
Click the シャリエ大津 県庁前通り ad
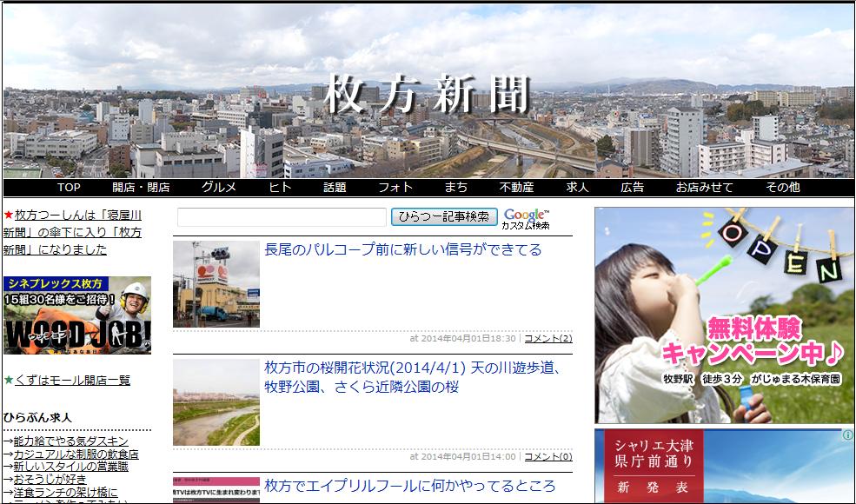pyautogui.click(x=725, y=466)
